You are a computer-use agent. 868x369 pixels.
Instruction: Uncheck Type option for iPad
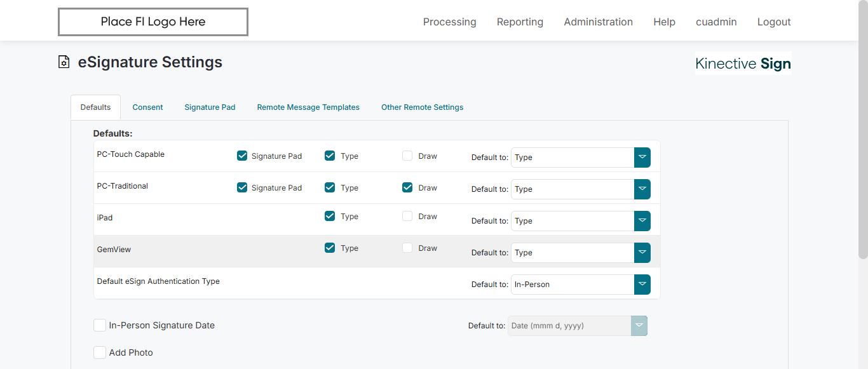330,216
